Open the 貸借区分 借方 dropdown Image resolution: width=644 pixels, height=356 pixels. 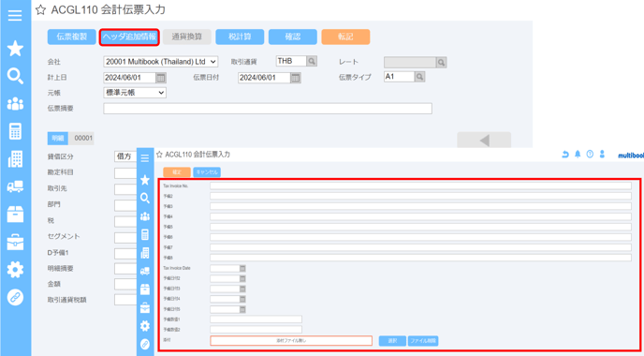click(125, 156)
